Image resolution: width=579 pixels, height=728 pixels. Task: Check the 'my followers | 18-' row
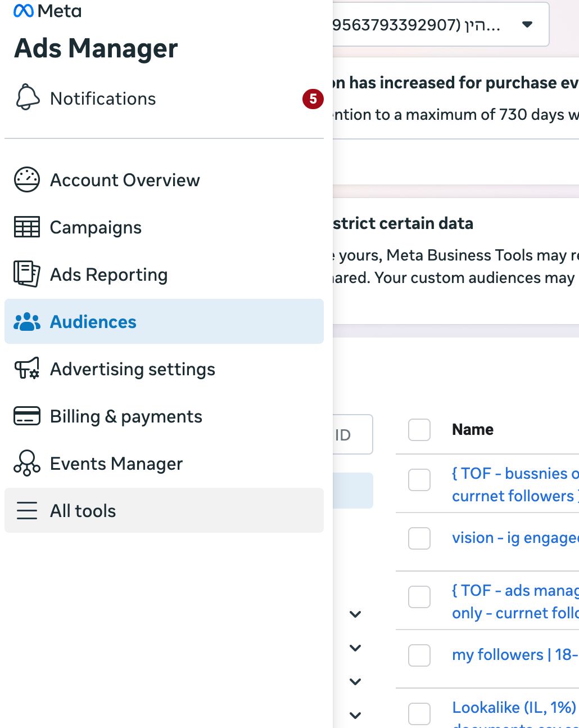pos(419,655)
